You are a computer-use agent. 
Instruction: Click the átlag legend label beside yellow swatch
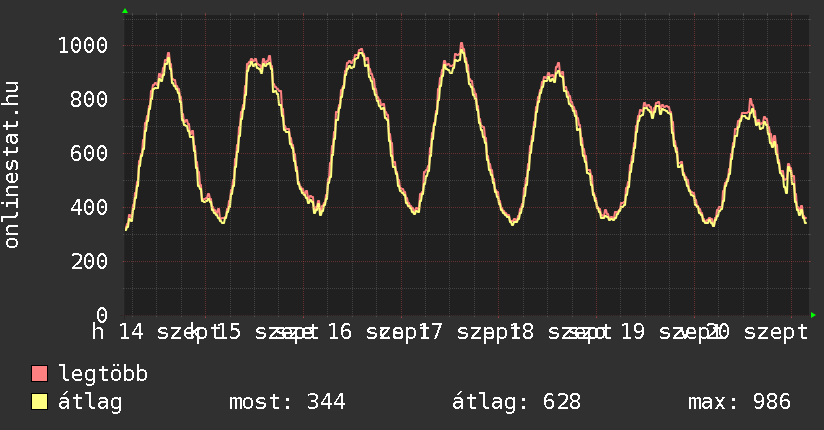pos(90,402)
